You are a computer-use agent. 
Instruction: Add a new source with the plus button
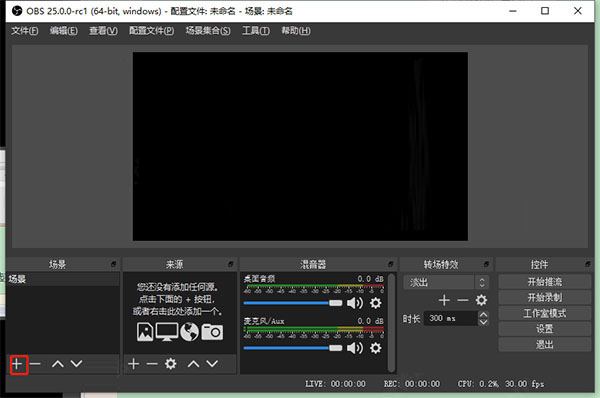tap(134, 364)
